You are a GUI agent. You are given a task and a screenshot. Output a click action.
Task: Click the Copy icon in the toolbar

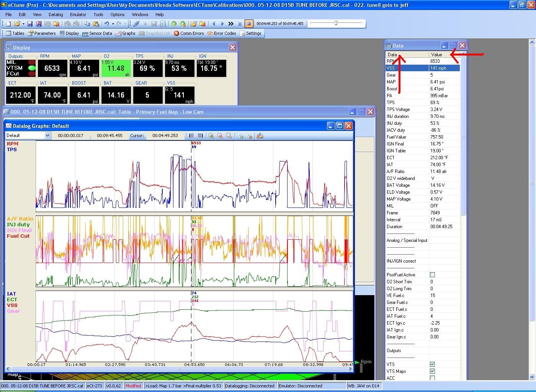pos(87,24)
